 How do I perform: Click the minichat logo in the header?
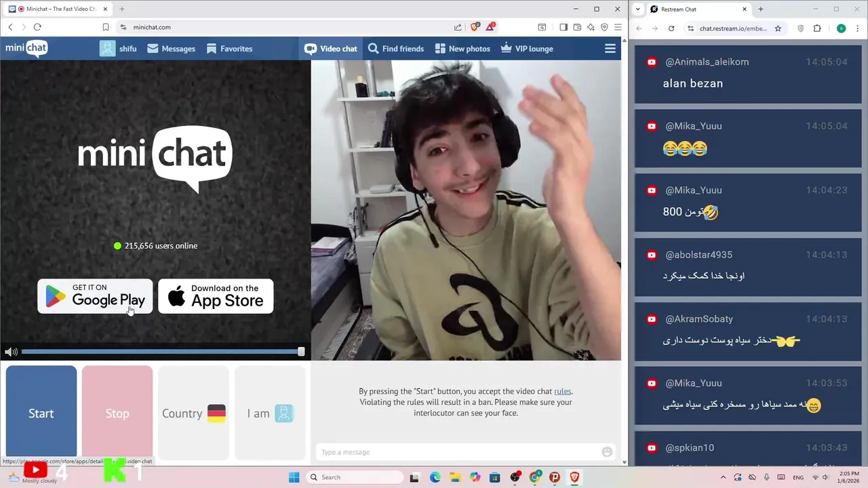point(26,49)
